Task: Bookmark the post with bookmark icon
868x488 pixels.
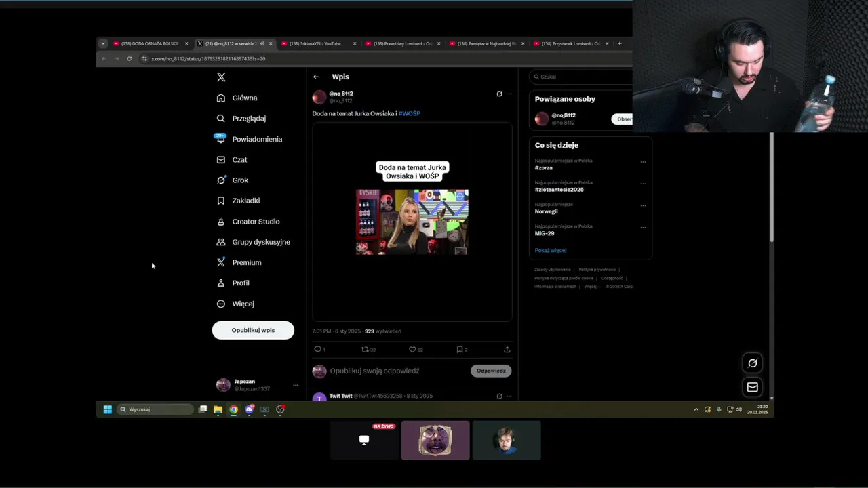Action: (x=460, y=350)
